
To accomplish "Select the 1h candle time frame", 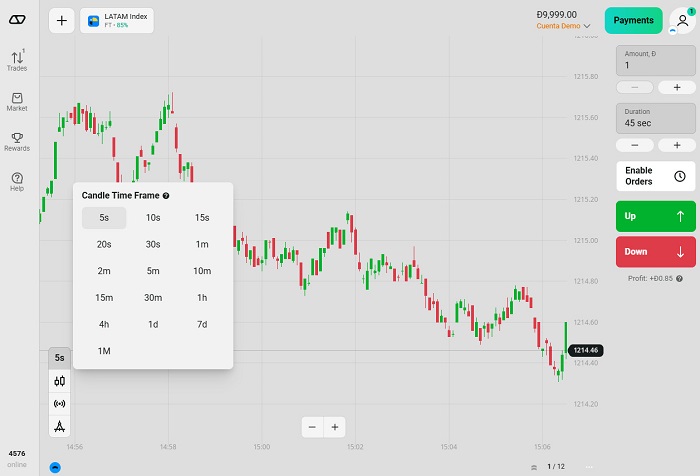I will 202,298.
